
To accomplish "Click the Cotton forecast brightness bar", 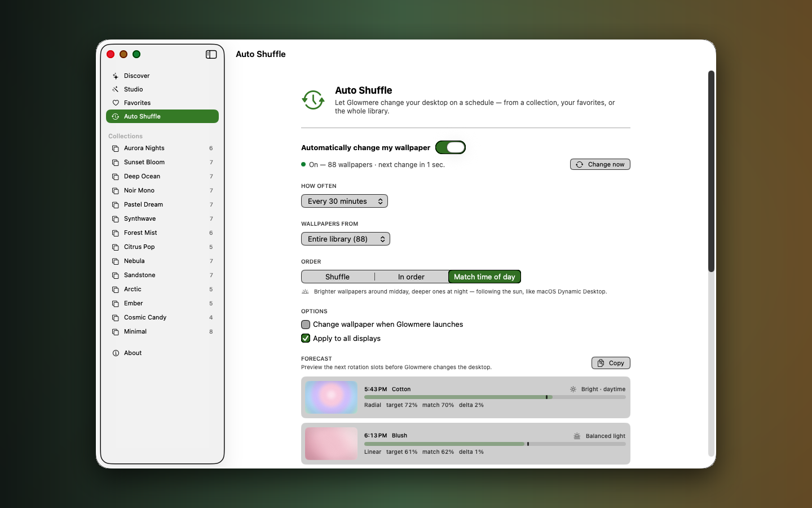I will pos(495,397).
